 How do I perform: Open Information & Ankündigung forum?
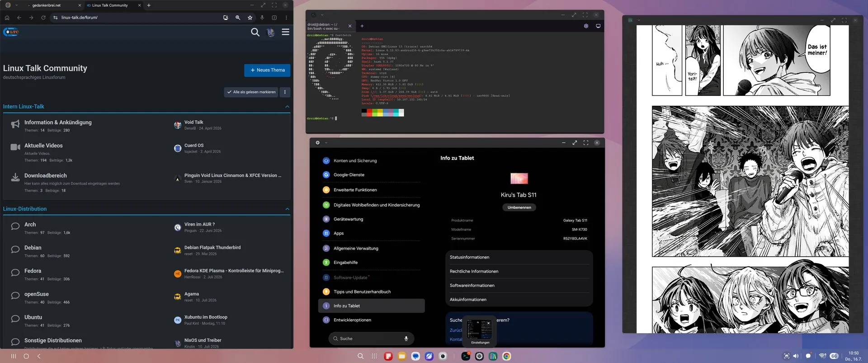point(58,123)
